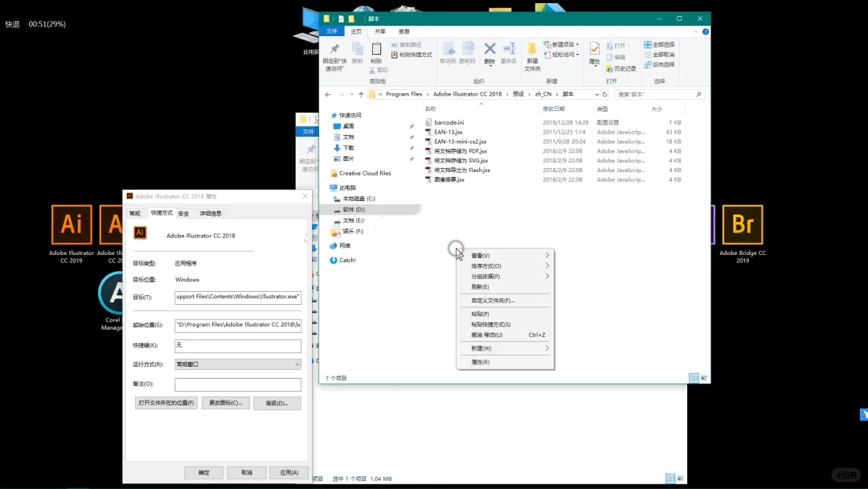Click the Delete (删除) X icon in ribbon
Image resolution: width=868 pixels, height=489 pixels.
(x=489, y=53)
